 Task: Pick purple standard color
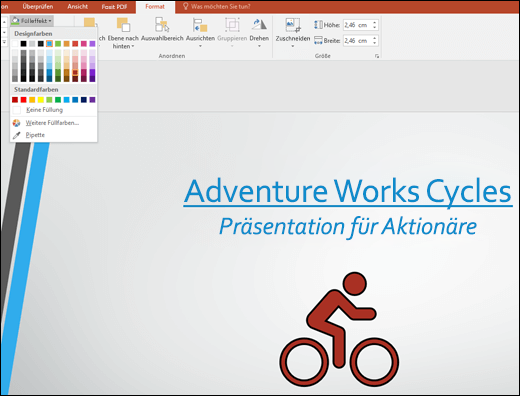[x=92, y=100]
